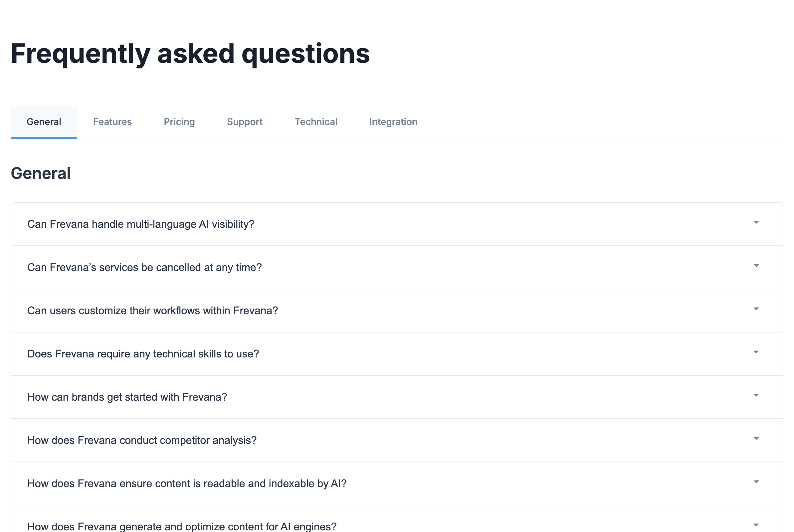Click the chevron on the getting started question
This screenshot has height=532, width=794.
coord(756,395)
